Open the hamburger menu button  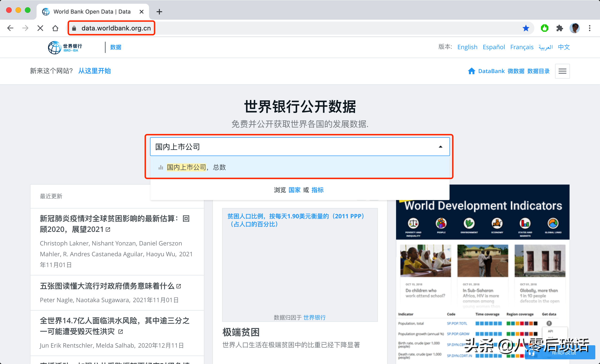[562, 71]
